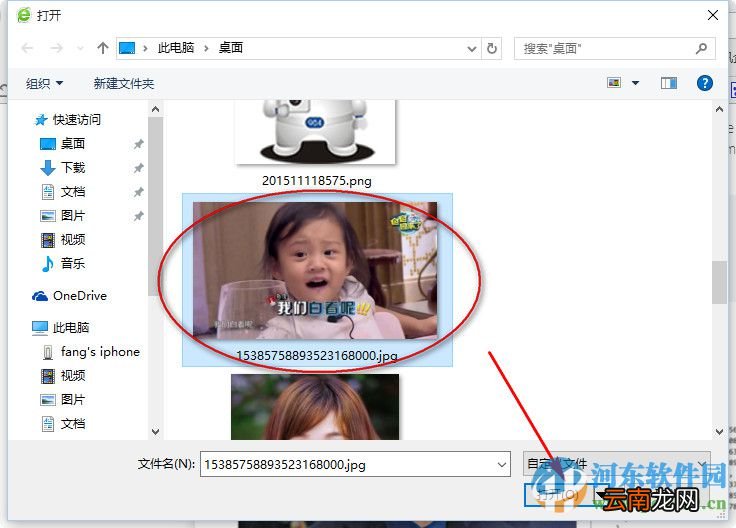The width and height of the screenshot is (736, 528).
Task: Open the file type filter dropdown
Action: point(616,464)
